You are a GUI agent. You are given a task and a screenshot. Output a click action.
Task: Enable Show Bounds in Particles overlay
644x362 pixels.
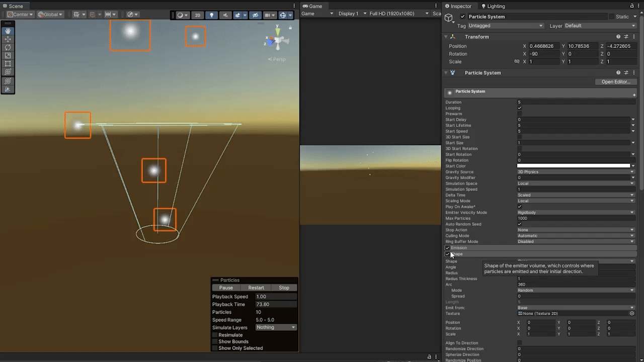pyautogui.click(x=215, y=342)
